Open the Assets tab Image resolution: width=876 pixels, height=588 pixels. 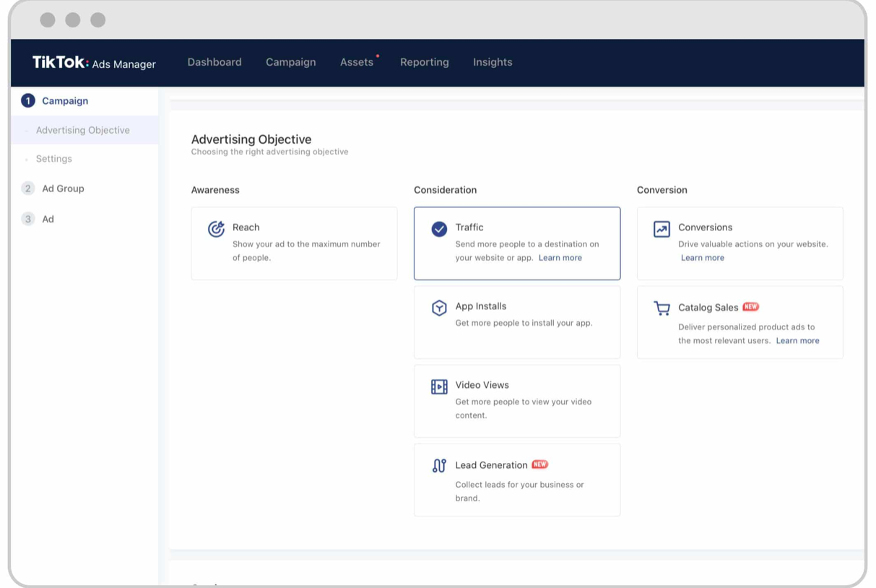[357, 62]
